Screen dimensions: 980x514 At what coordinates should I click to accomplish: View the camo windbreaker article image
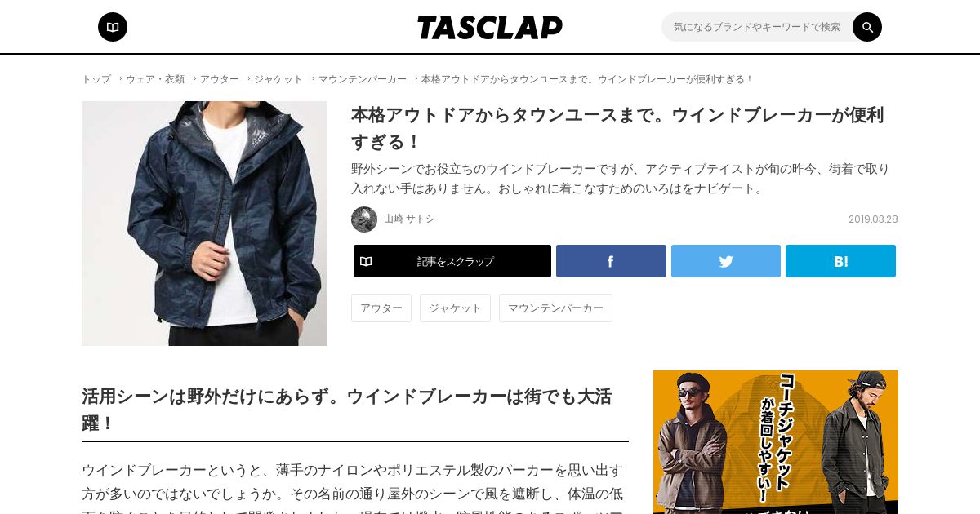click(204, 224)
